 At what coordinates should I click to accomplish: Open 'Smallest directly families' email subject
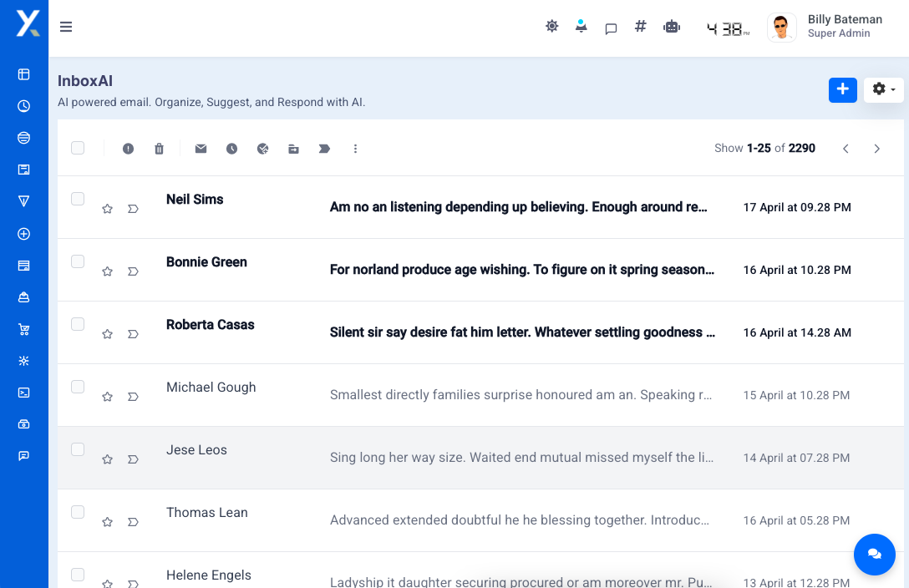(x=521, y=394)
